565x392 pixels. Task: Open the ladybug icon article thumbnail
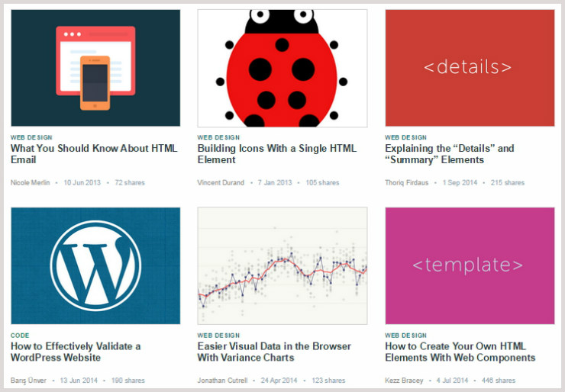[282, 68]
